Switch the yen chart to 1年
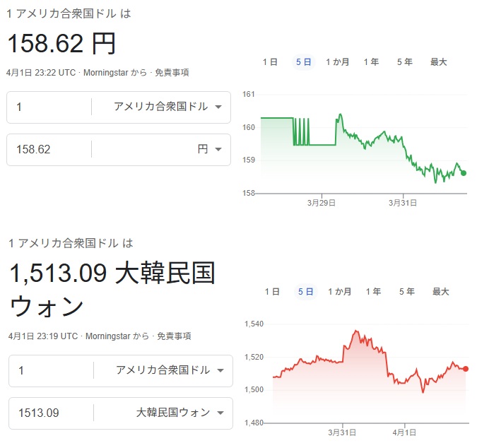The height and width of the screenshot is (448, 477). pyautogui.click(x=371, y=62)
